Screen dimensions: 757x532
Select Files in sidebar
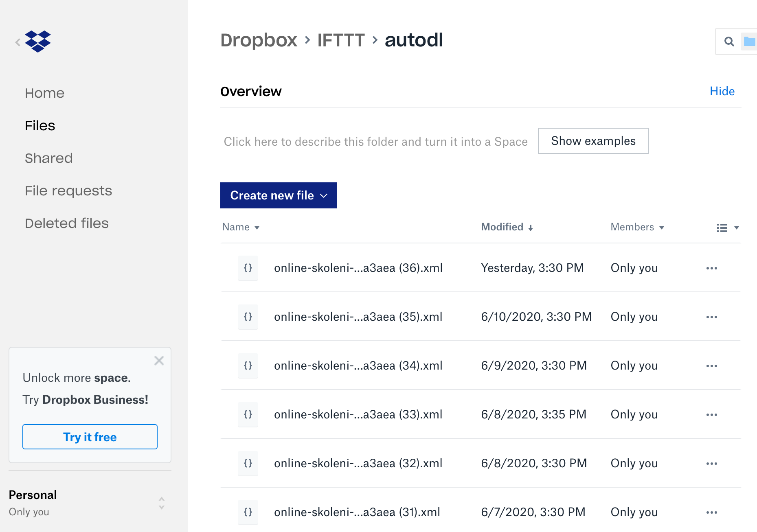(x=40, y=126)
